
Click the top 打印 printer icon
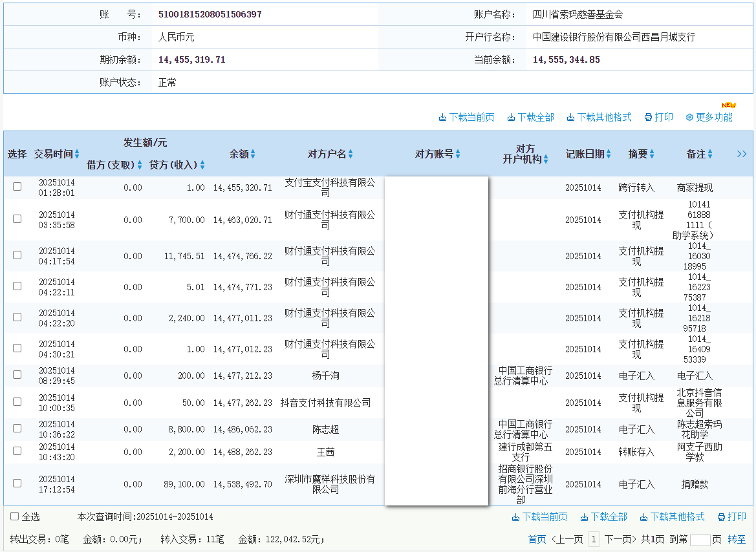tap(648, 118)
